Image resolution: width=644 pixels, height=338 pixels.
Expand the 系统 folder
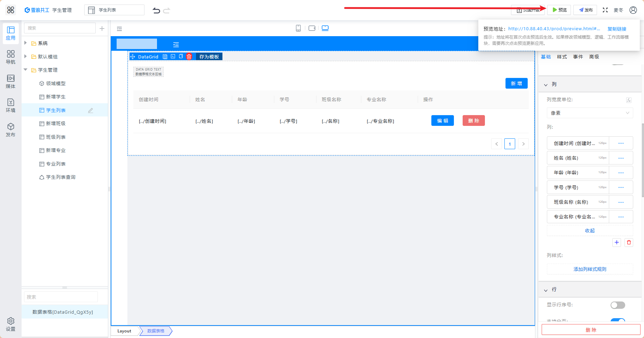click(x=25, y=43)
